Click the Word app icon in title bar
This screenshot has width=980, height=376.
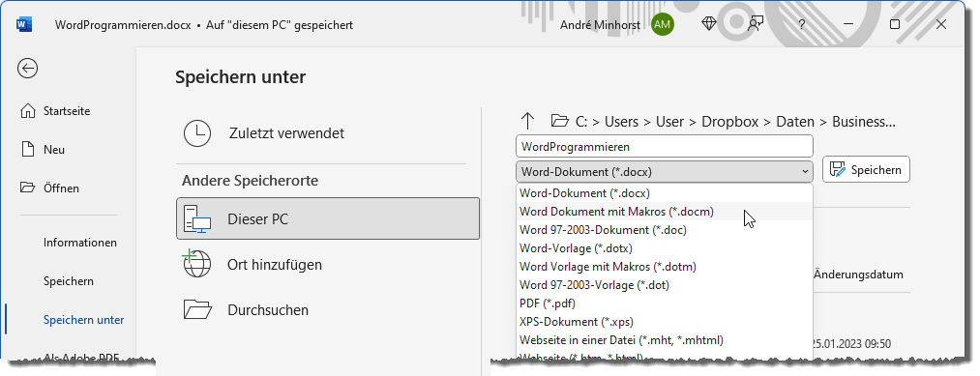pyautogui.click(x=24, y=25)
